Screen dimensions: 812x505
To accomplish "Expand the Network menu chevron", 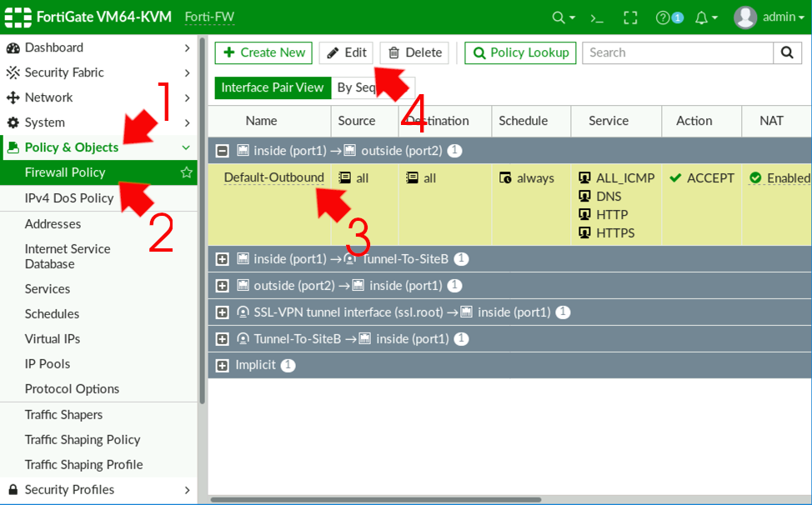I will tap(187, 97).
